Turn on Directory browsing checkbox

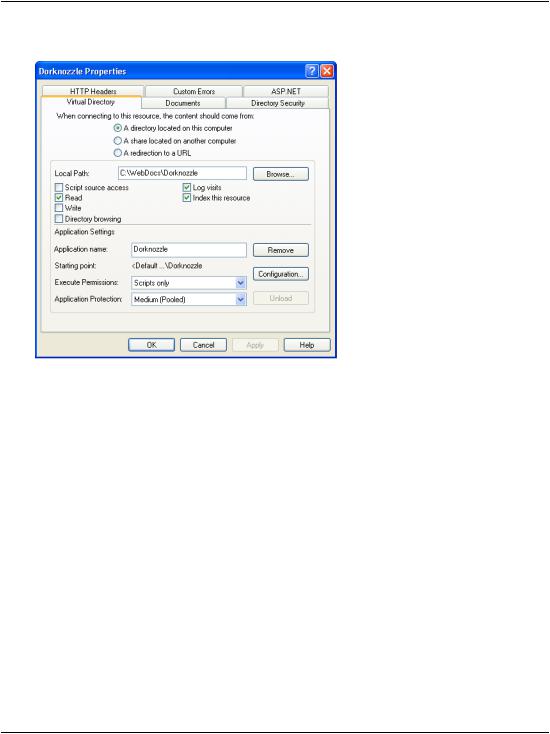click(x=59, y=219)
